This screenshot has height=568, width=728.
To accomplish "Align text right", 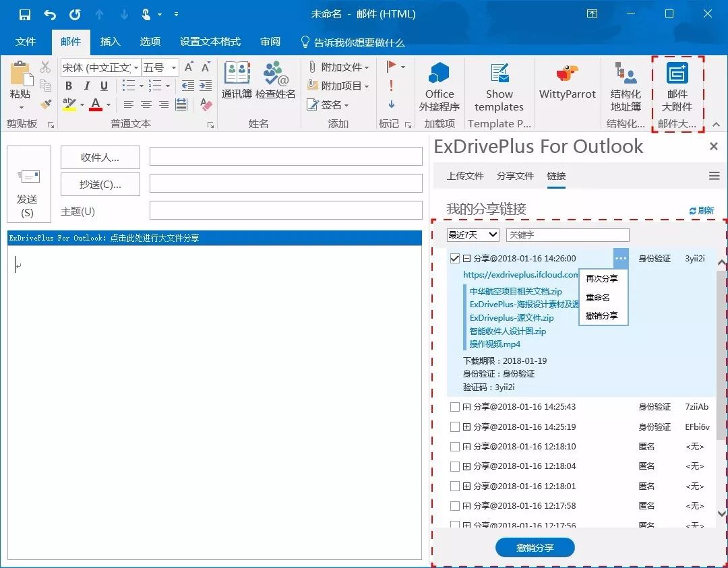I will tap(164, 104).
